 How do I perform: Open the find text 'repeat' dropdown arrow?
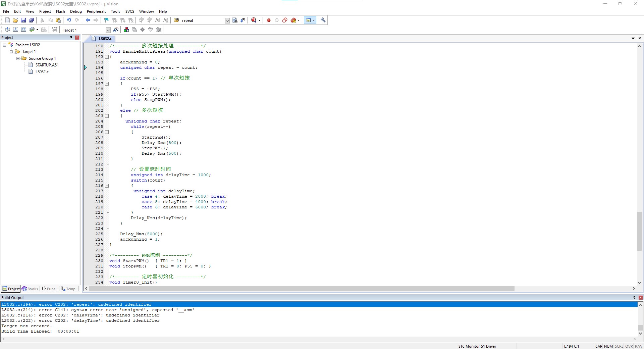click(x=227, y=20)
